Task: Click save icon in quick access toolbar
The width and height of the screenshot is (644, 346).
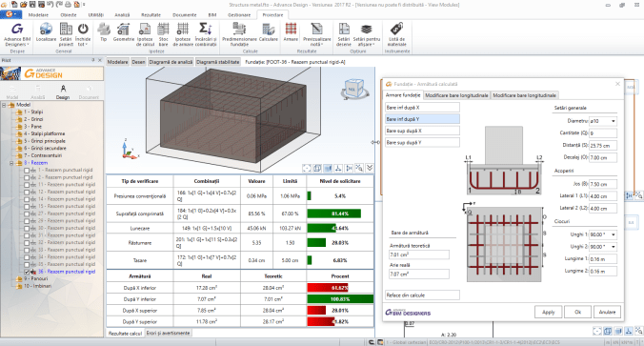Action: (32, 5)
